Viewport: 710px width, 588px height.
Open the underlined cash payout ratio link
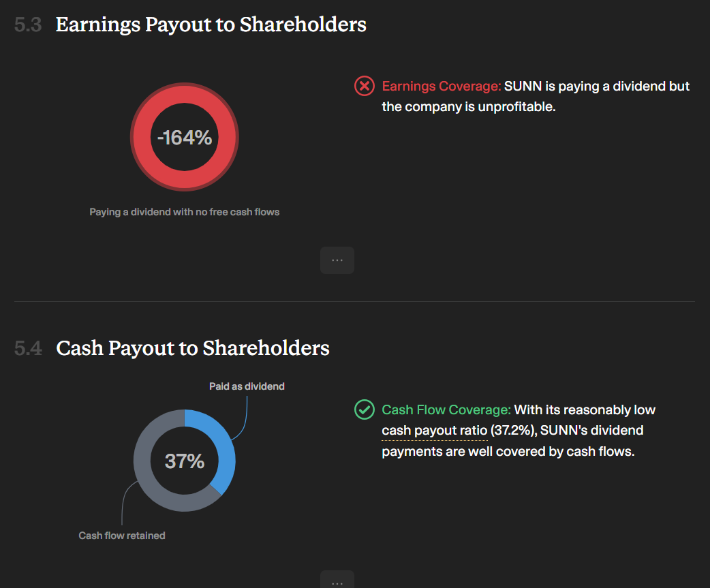(x=435, y=431)
